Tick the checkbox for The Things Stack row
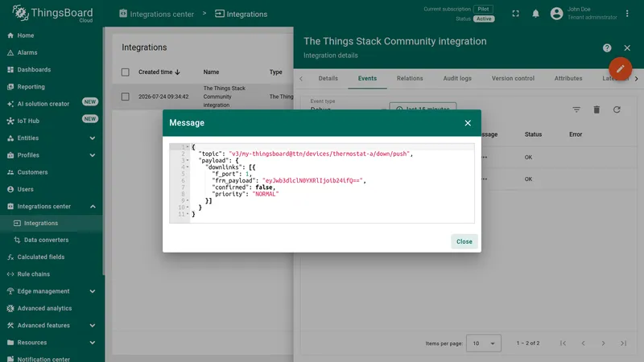Screen dimensions: 644x362 [126, 97]
